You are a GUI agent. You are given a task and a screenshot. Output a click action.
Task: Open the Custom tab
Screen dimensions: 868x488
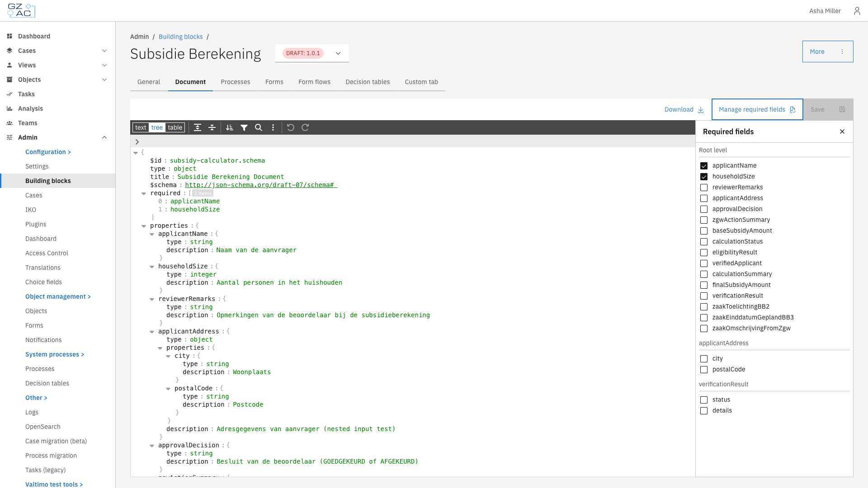click(421, 82)
